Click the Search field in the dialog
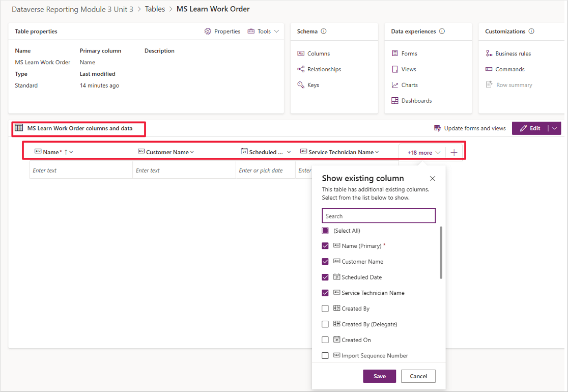The width and height of the screenshot is (568, 392). pos(379,215)
